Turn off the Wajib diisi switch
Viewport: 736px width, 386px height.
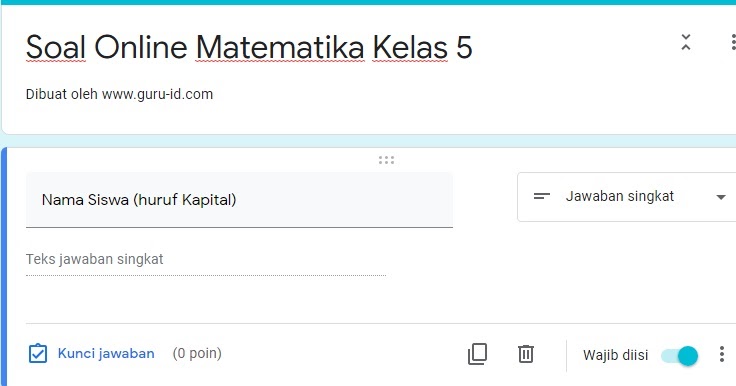click(679, 355)
